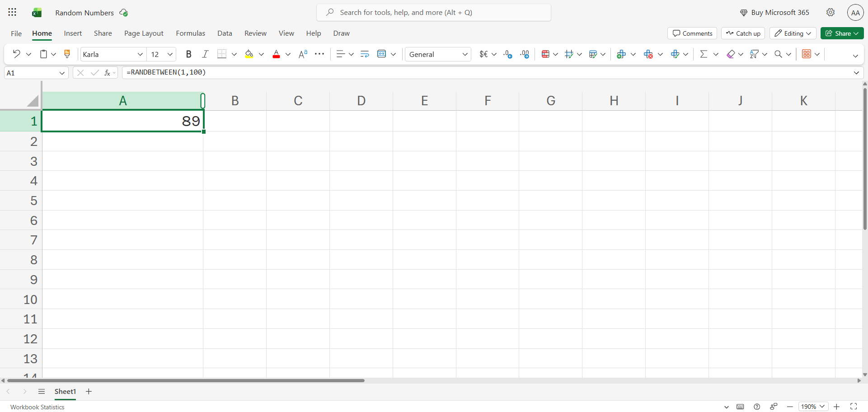Expand the ribbon display options chevron
Screen dimensions: 868x412
[855, 56]
